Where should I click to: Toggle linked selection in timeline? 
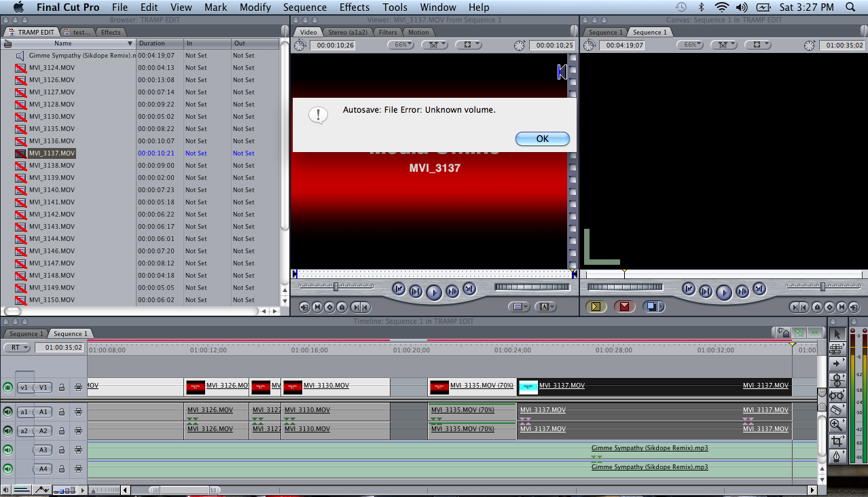(798, 333)
